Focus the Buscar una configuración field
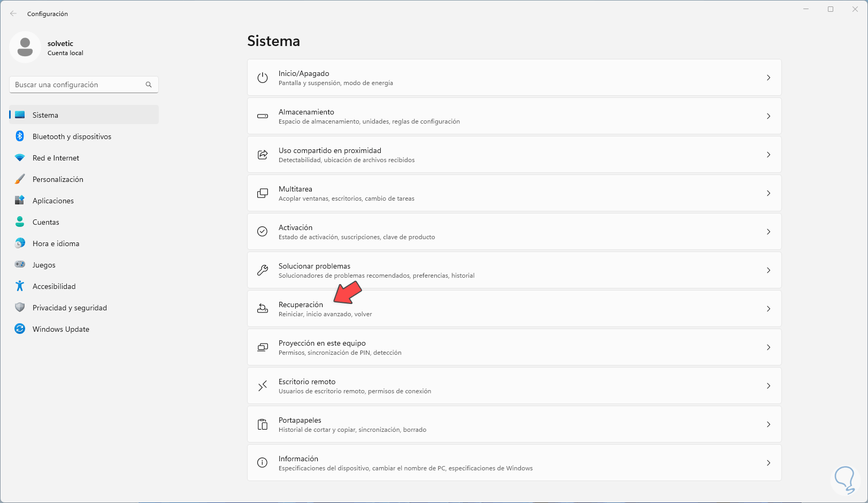The width and height of the screenshot is (868, 503). tap(78, 85)
